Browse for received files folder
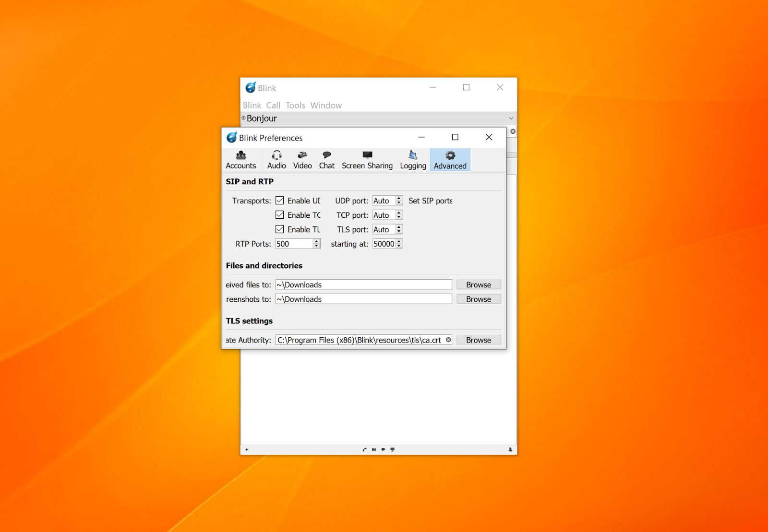 [479, 284]
